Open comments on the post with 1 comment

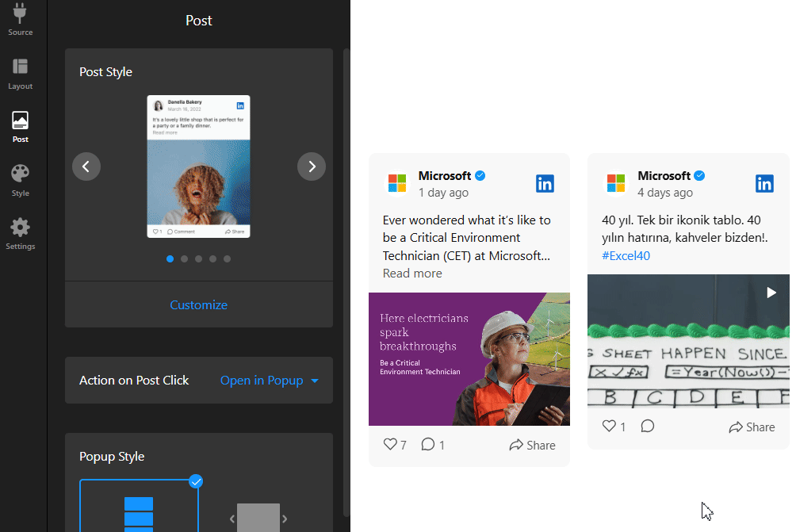coord(433,445)
